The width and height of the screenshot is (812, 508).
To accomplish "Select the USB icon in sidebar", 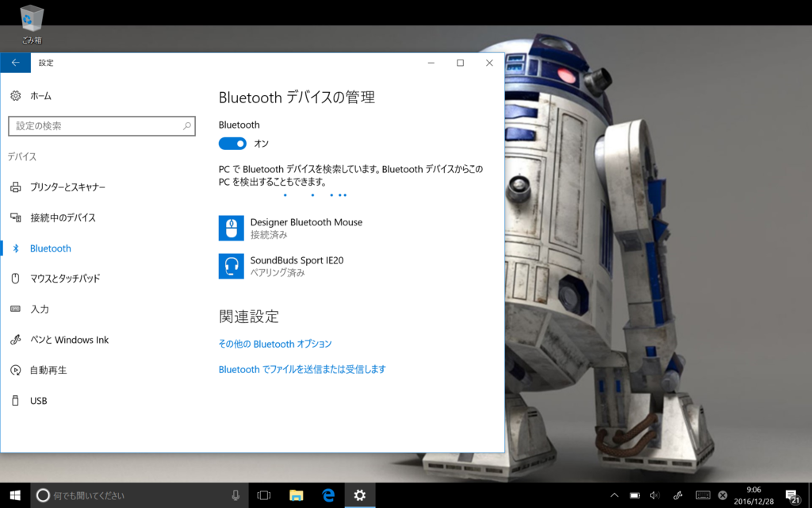I will pos(16,401).
